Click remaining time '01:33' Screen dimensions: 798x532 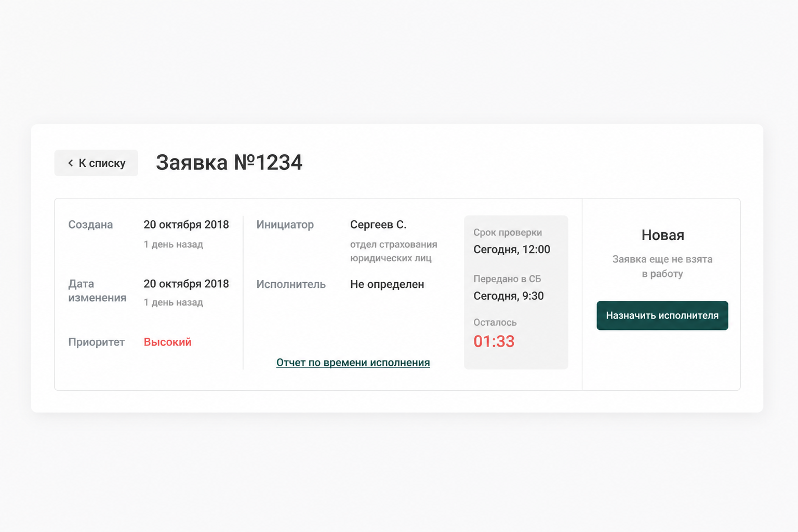tap(494, 341)
